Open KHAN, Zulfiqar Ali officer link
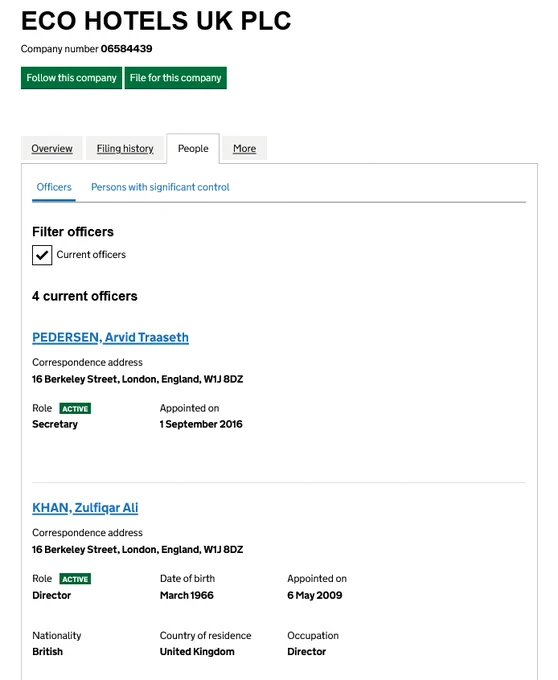Screen dimensions: 558x680 pos(85,508)
